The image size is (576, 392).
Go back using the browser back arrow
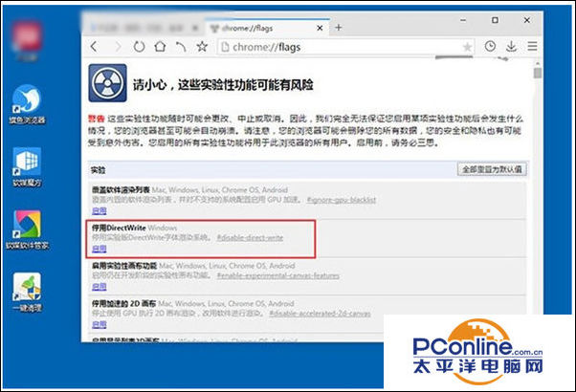pos(95,47)
